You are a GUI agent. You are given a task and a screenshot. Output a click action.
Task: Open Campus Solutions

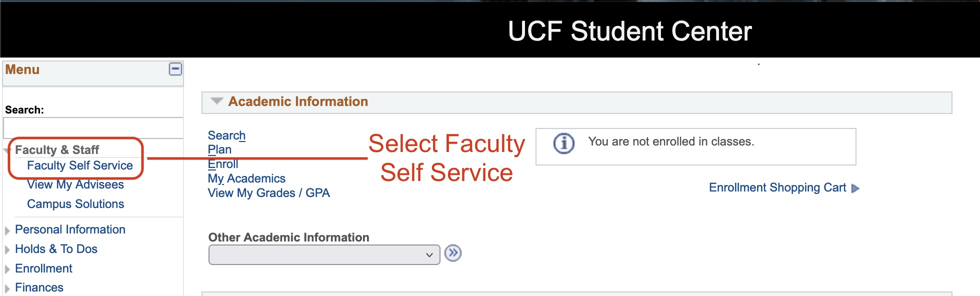[x=75, y=203]
